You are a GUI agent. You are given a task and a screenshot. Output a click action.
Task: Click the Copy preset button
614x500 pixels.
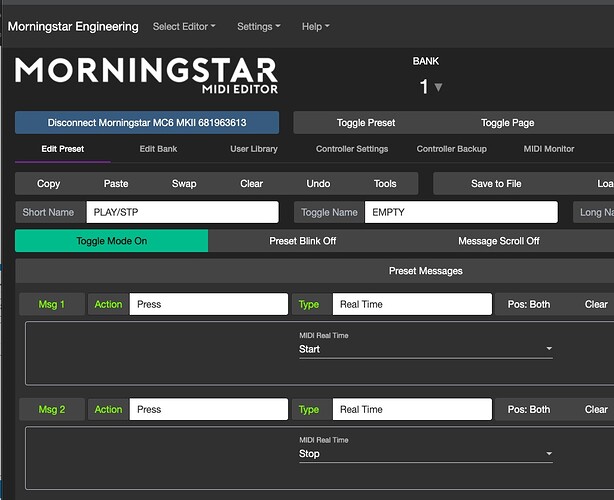point(49,184)
